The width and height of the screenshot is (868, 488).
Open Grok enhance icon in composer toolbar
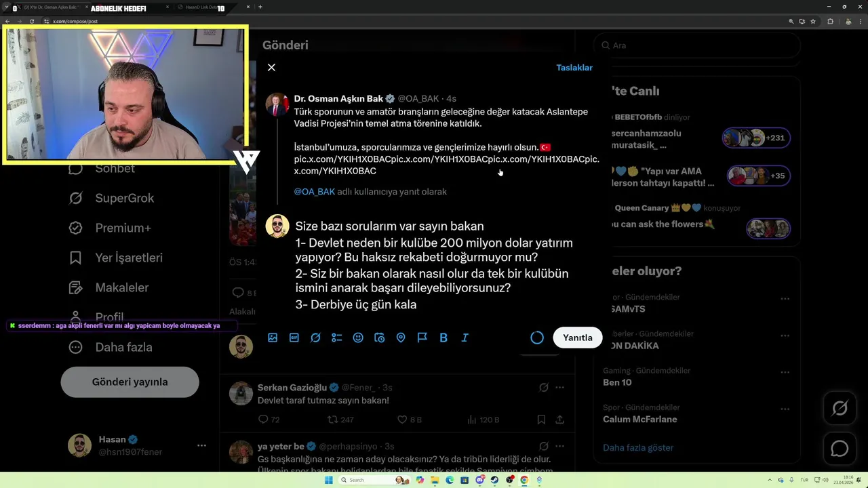pos(315,338)
